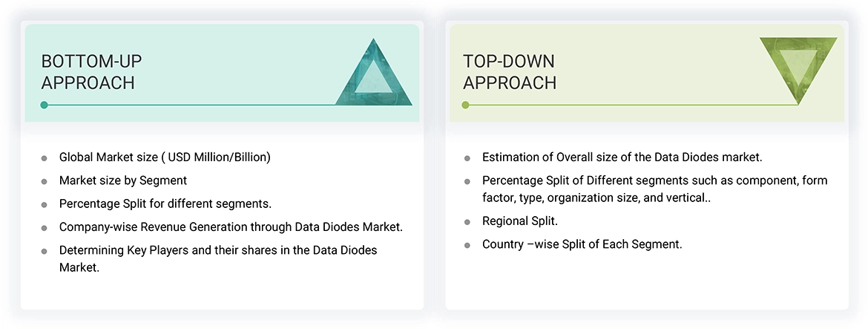
Task: Click Estimation of Overall size text
Action: pos(622,157)
